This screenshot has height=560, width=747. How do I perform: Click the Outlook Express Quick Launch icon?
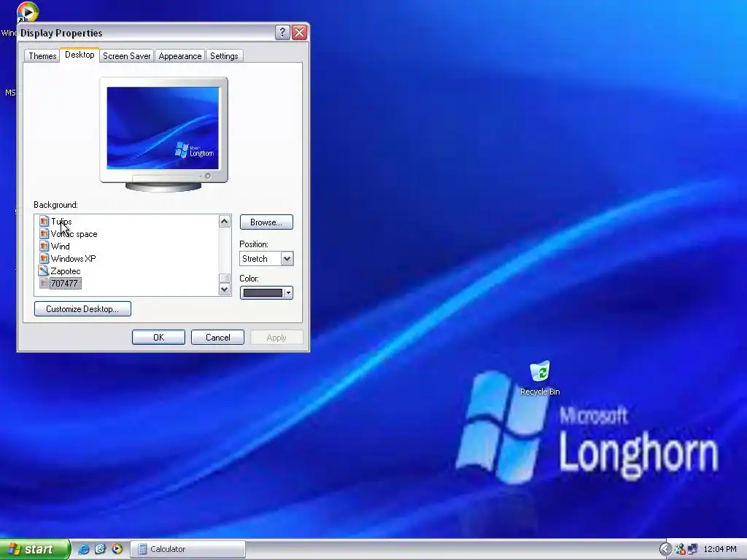tap(100, 549)
